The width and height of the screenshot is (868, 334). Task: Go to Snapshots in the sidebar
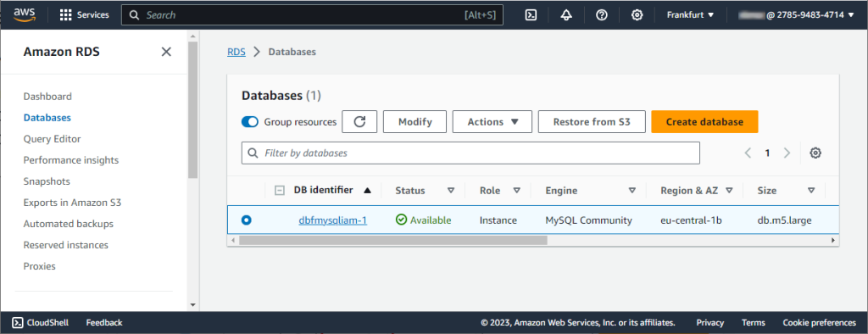point(47,181)
